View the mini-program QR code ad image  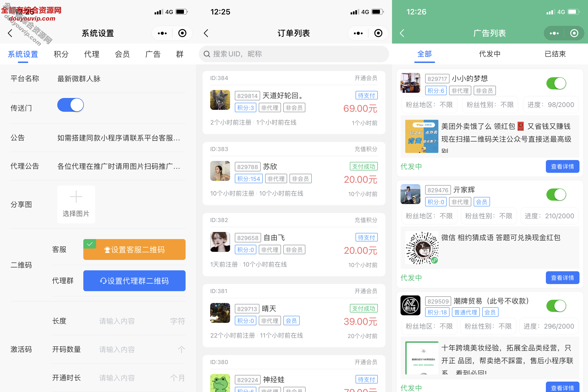422,248
